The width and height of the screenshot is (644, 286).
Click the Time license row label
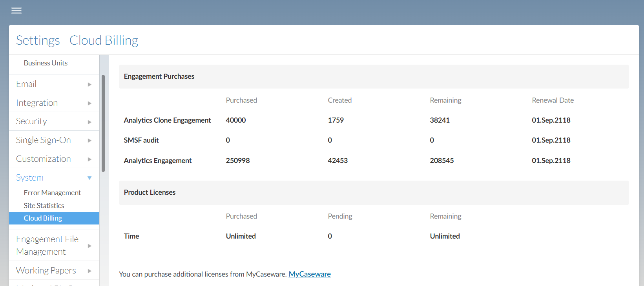tap(131, 236)
